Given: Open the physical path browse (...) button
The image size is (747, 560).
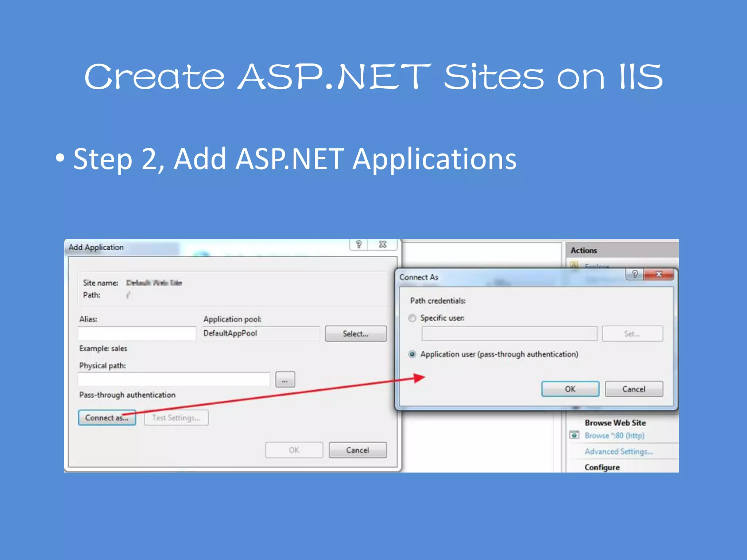Looking at the screenshot, I should [x=285, y=380].
